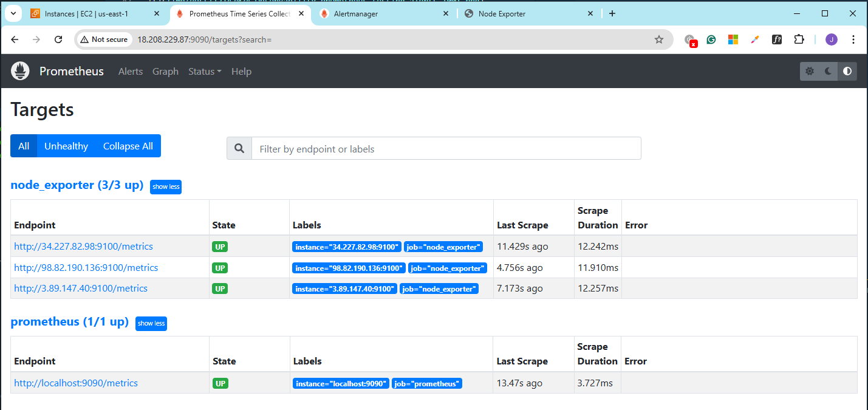Viewport: 868px width, 410px height.
Task: Go back to the previous page
Action: tap(15, 39)
